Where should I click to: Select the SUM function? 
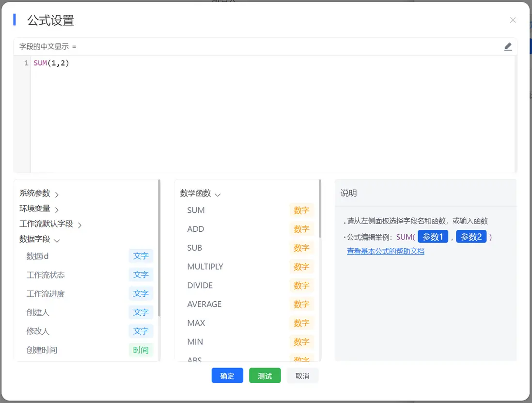[196, 210]
